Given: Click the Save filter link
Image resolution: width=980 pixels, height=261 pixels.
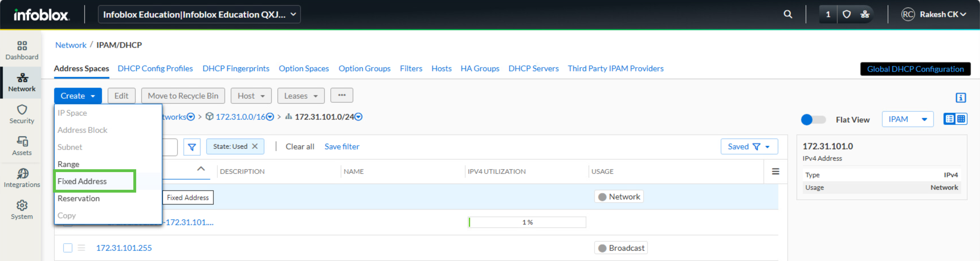Looking at the screenshot, I should pos(342,147).
